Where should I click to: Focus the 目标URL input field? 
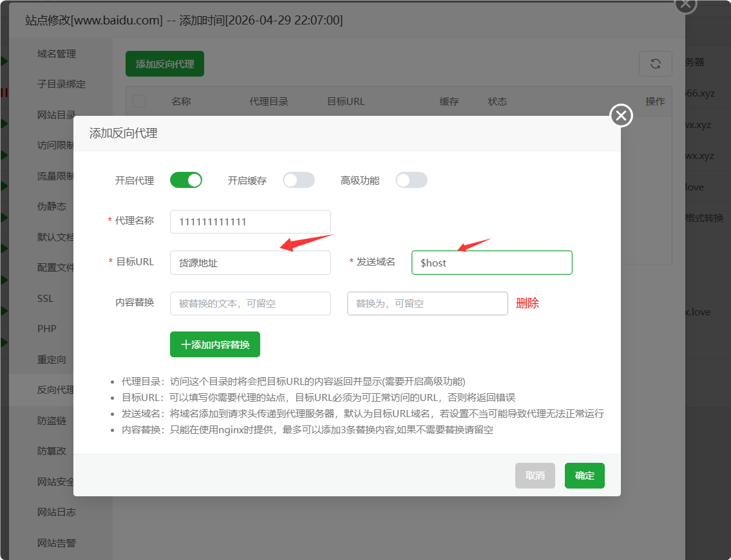pos(250,263)
